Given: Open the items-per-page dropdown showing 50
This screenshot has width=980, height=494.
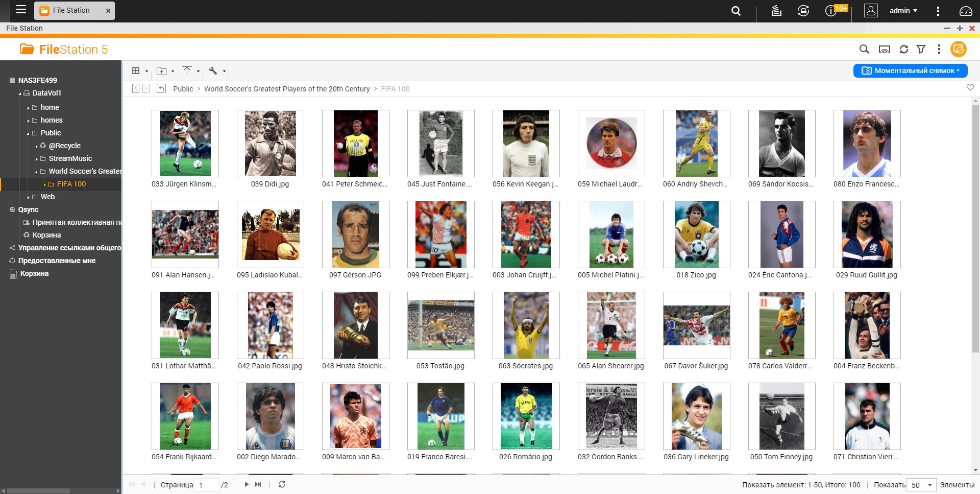Looking at the screenshot, I should pyautogui.click(x=922, y=485).
